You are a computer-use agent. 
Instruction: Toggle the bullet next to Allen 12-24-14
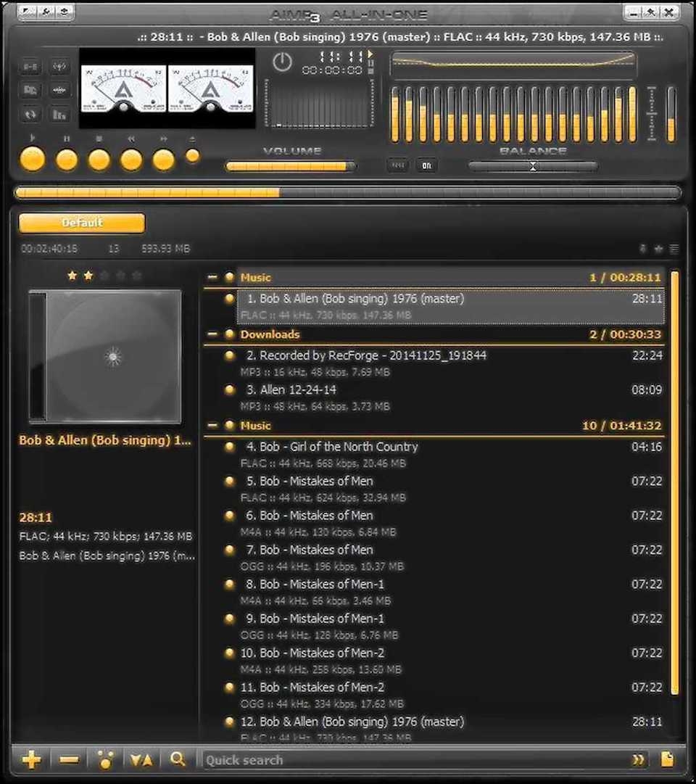(230, 389)
